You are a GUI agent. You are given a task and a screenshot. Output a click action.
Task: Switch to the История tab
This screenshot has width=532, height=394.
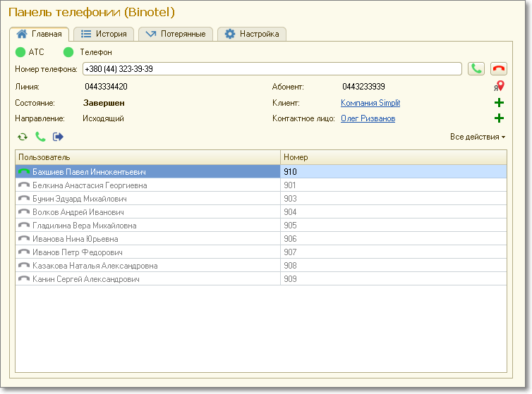pyautogui.click(x=104, y=34)
